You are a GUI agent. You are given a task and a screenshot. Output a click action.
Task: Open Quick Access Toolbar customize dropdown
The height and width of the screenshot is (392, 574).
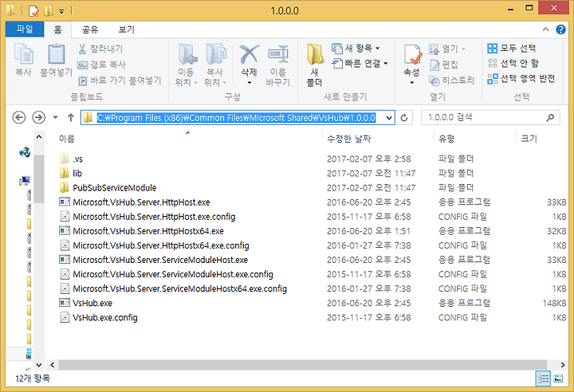click(62, 11)
